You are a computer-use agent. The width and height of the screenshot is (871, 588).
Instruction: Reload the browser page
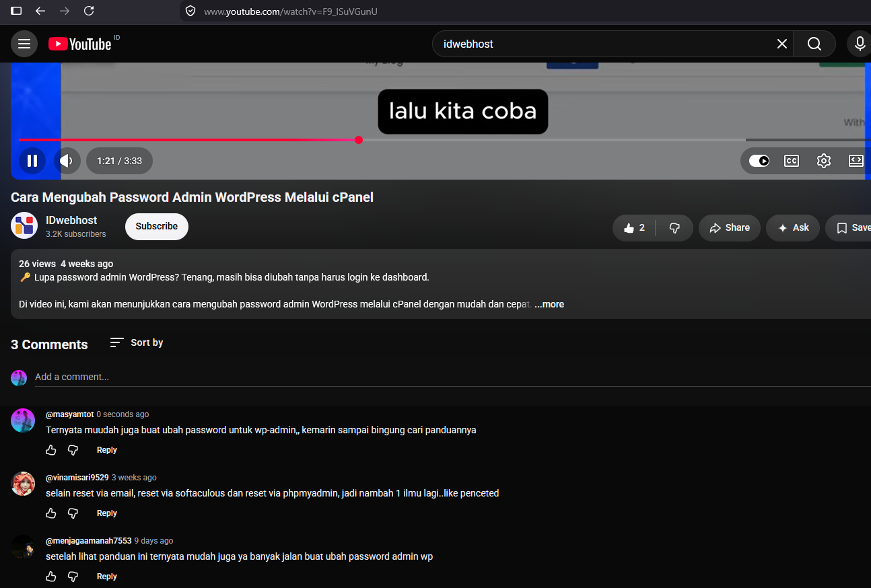pyautogui.click(x=89, y=11)
